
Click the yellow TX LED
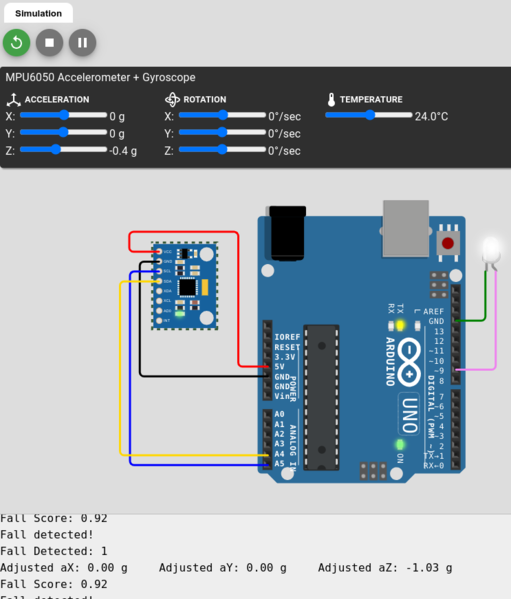pos(400,325)
